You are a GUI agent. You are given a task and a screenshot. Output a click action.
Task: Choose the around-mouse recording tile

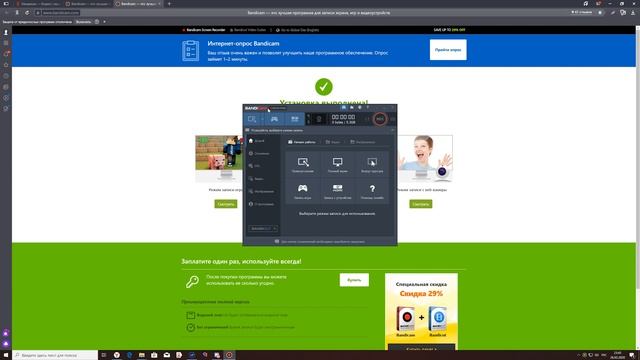[372, 165]
